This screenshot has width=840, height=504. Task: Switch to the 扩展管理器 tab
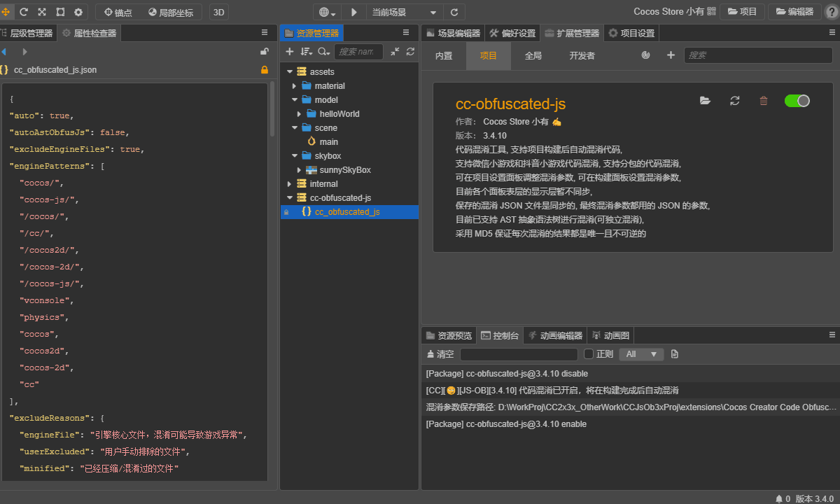(572, 33)
